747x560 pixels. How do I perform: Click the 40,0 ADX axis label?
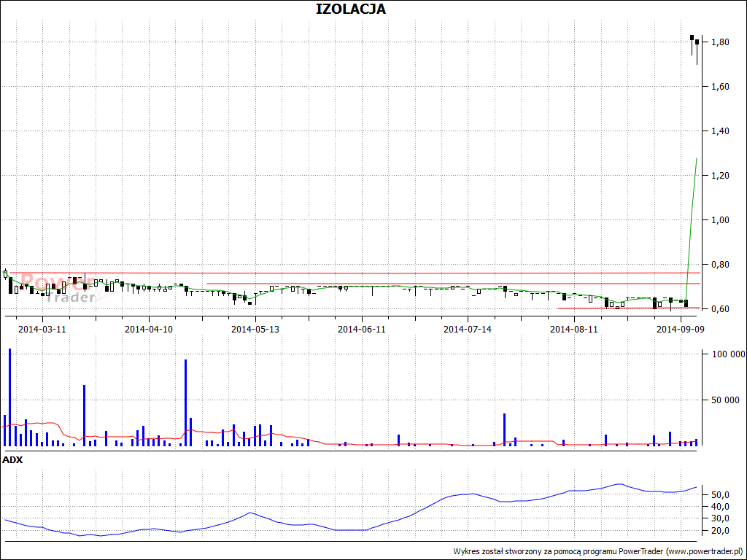720,507
